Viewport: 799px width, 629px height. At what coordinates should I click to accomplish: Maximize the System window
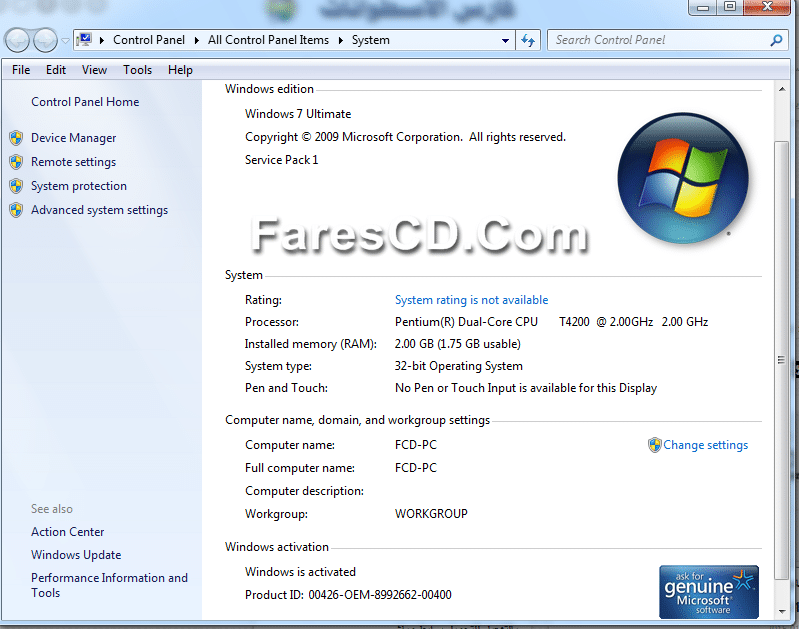pyautogui.click(x=730, y=7)
